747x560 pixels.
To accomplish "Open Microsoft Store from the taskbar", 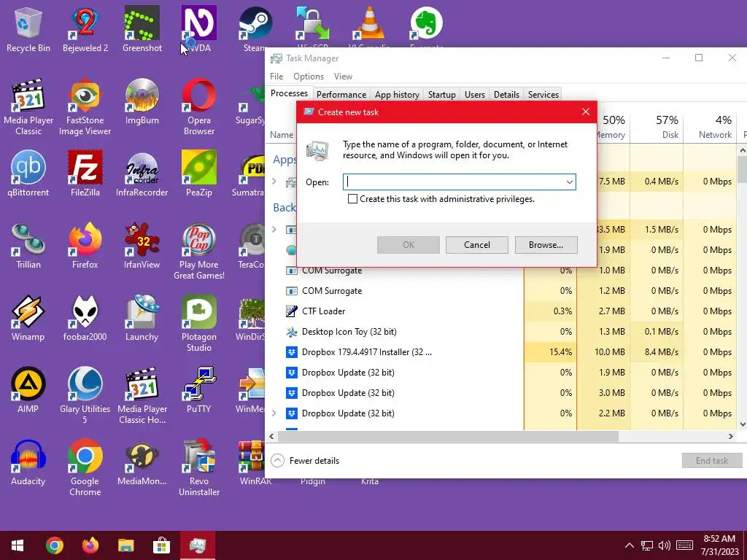I will point(161,545).
